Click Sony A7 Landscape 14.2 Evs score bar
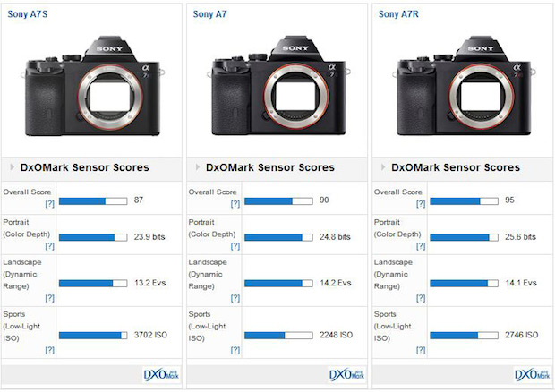Image resolution: width=555 pixels, height=392 pixels. [277, 283]
